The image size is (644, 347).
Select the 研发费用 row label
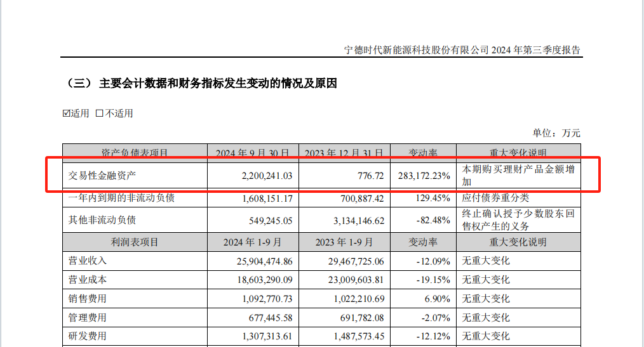click(87, 336)
